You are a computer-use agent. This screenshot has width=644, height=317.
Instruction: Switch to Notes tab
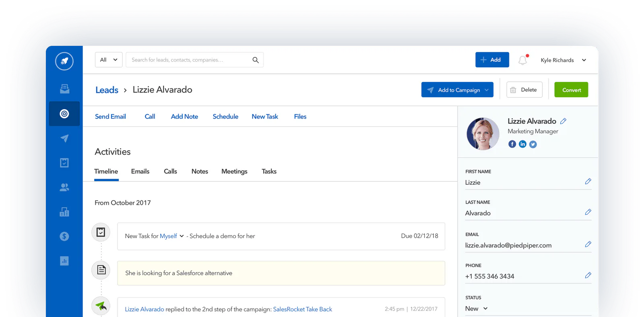pyautogui.click(x=200, y=171)
